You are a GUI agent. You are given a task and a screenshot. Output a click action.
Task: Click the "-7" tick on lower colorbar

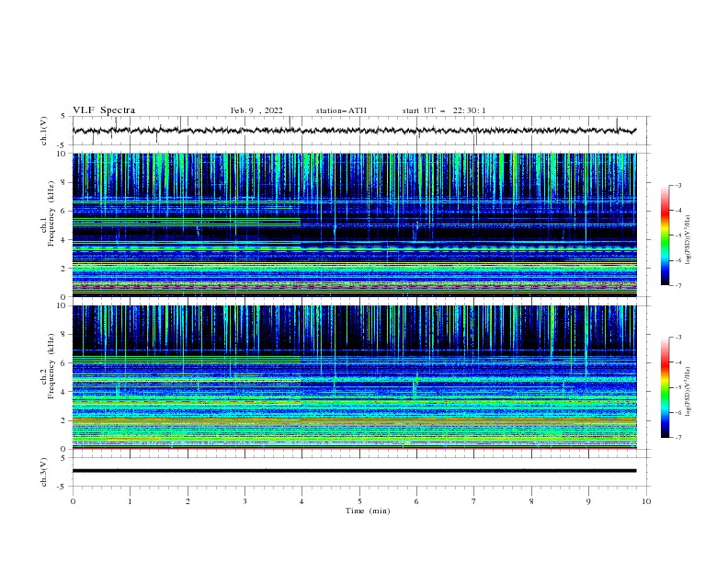coord(678,438)
